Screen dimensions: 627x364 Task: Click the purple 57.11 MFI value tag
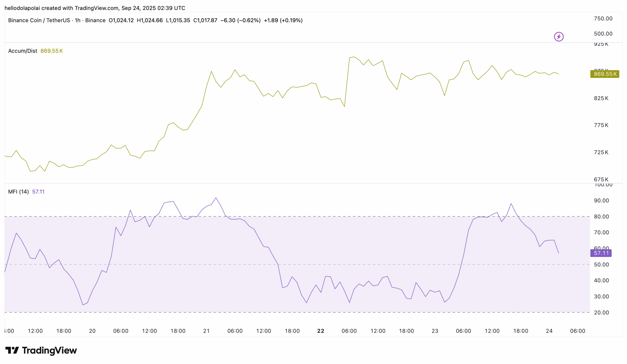click(x=601, y=253)
